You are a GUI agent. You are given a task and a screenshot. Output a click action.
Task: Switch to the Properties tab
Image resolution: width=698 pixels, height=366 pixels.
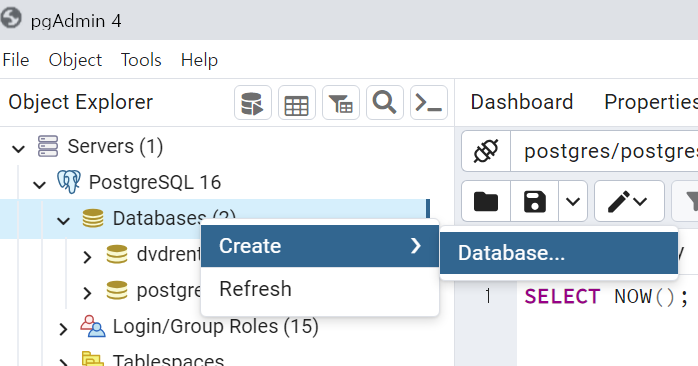click(651, 102)
